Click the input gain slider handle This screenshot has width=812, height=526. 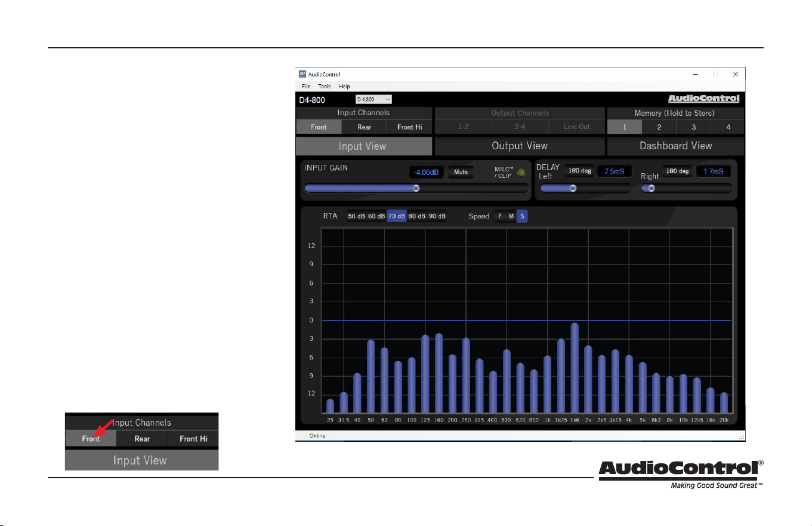pyautogui.click(x=416, y=188)
